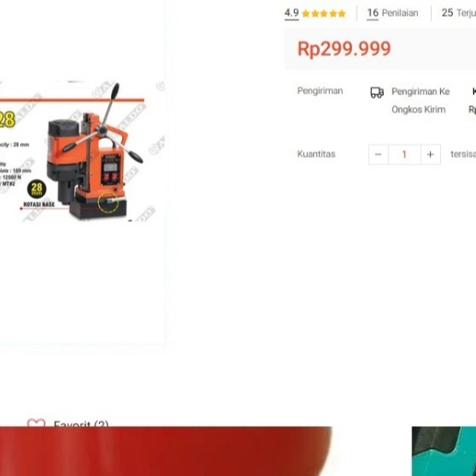The width and height of the screenshot is (476, 476).
Task: Click the Pengiriman Ke shipping destination
Action: pos(421,92)
